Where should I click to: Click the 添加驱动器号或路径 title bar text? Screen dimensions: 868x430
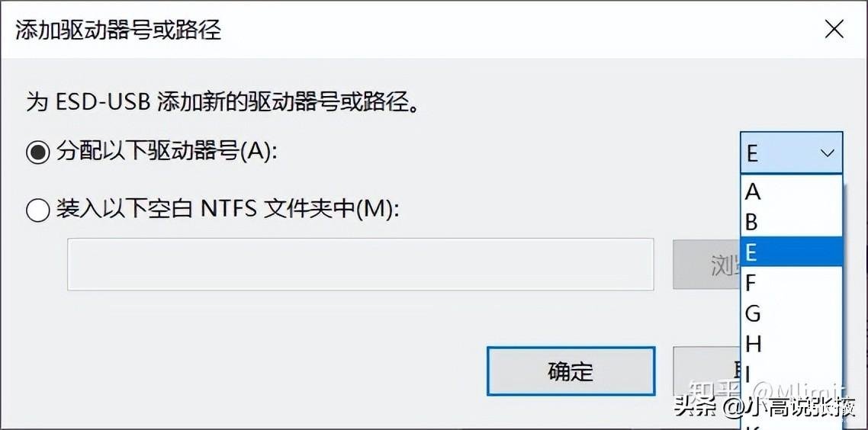tap(118, 29)
